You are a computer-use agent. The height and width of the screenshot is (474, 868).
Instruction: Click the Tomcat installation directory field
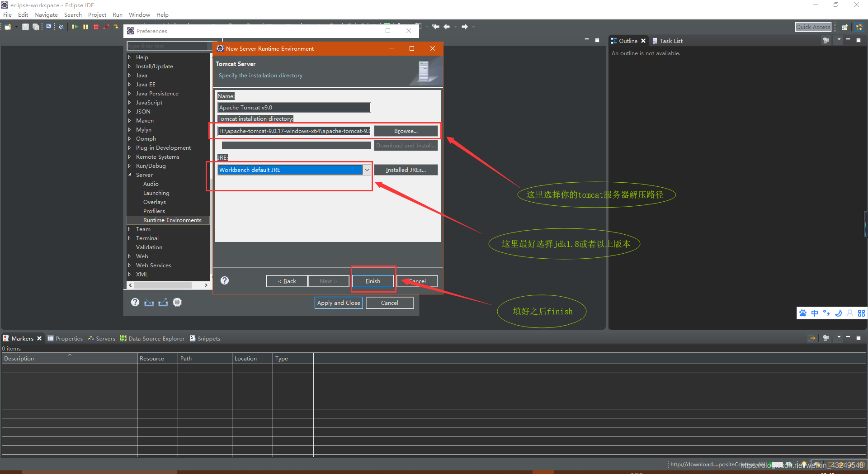click(294, 131)
